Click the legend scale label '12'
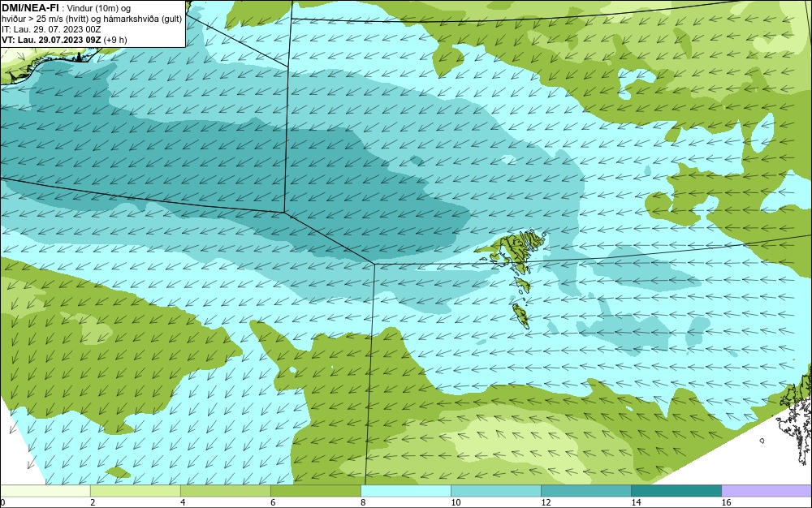 click(x=546, y=502)
